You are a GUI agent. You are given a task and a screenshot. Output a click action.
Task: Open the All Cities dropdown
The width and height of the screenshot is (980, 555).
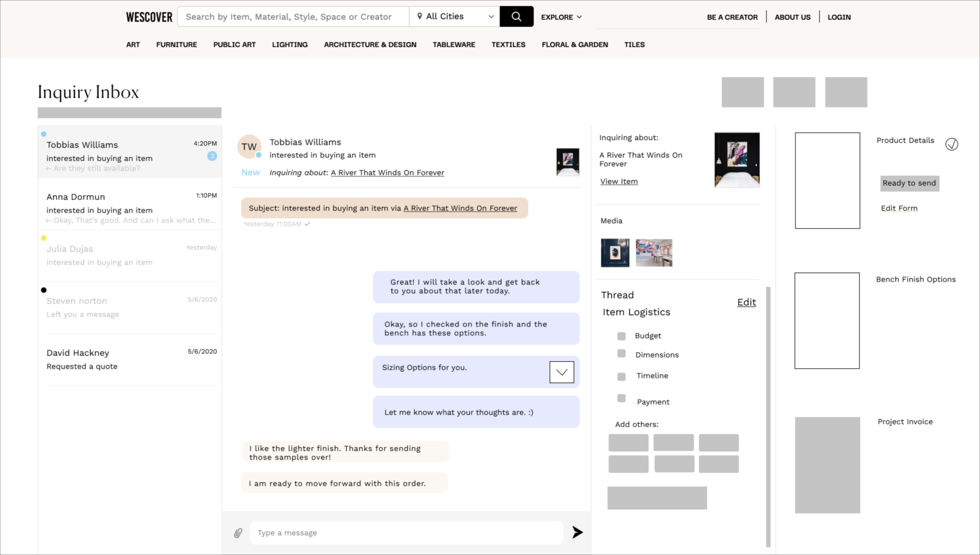tap(454, 16)
